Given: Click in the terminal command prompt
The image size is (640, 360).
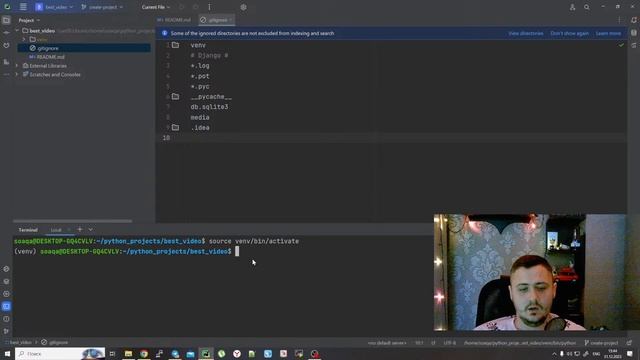Looking at the screenshot, I should pos(237,251).
